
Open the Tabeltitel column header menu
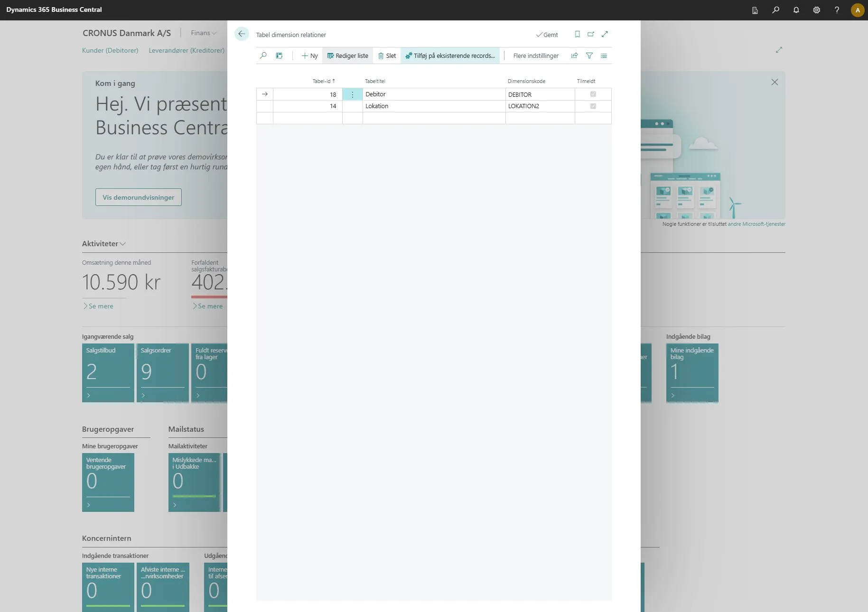375,81
